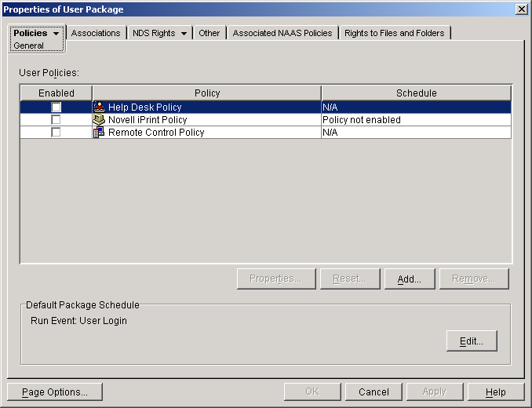Click the Schedule column header

click(417, 93)
